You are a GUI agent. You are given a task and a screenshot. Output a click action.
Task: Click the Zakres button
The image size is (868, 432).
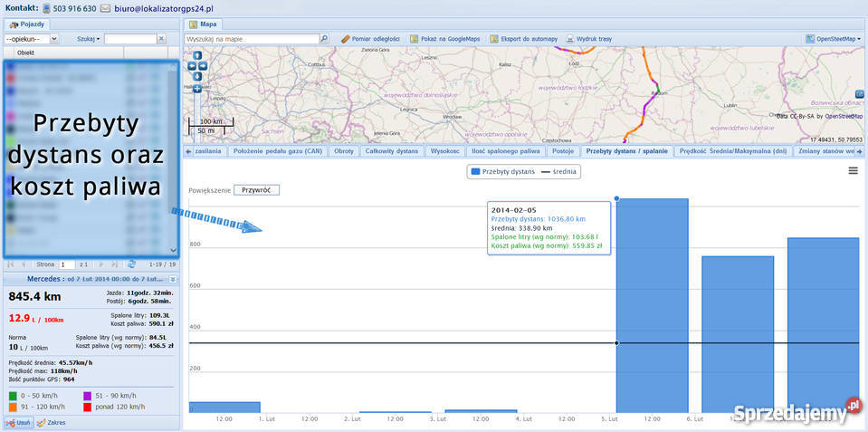pos(51,423)
